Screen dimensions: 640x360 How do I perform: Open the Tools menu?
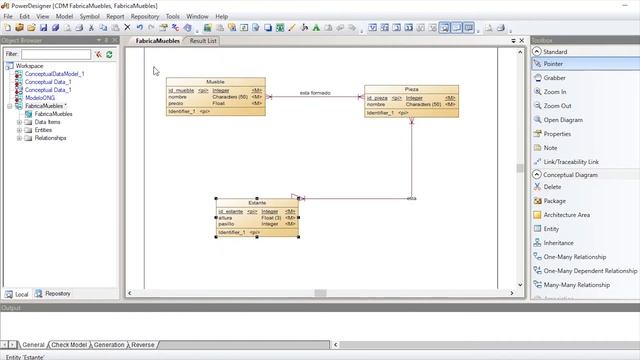[172, 16]
